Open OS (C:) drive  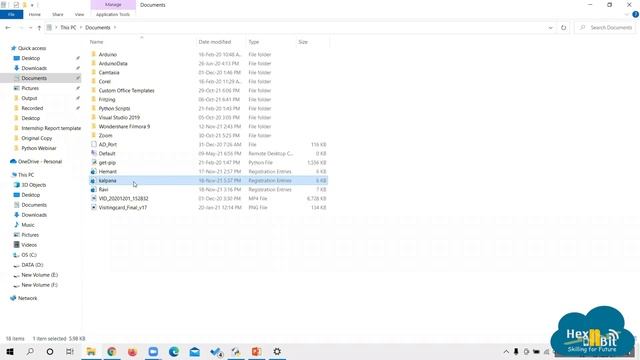click(x=29, y=255)
